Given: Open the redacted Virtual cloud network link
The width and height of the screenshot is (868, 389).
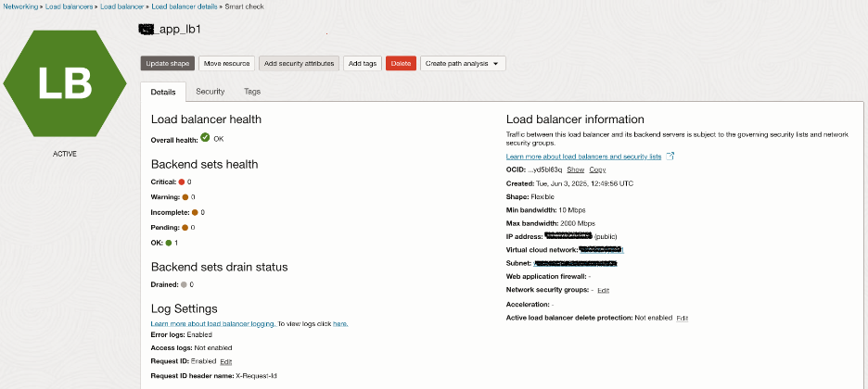Looking at the screenshot, I should coord(602,250).
